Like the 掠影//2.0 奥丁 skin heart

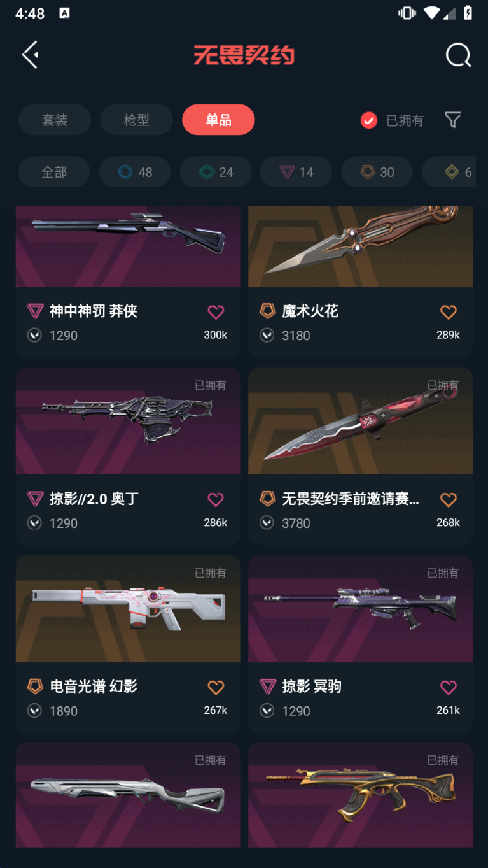click(x=216, y=499)
